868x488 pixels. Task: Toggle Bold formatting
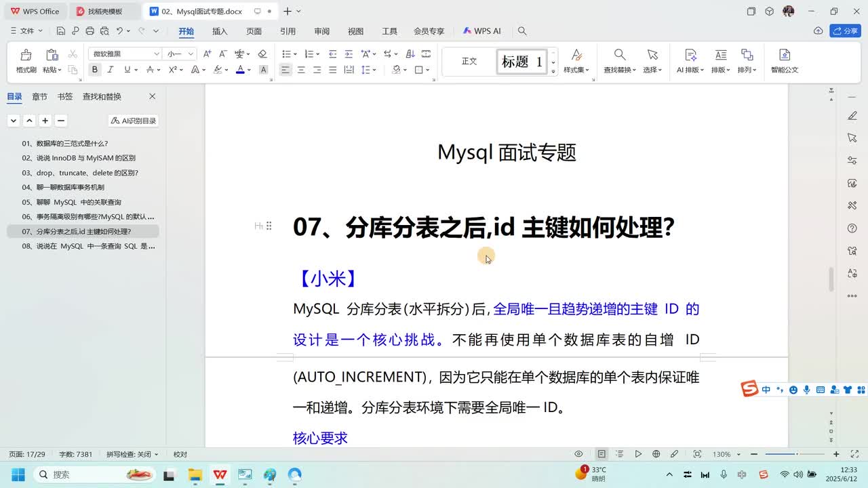(94, 70)
